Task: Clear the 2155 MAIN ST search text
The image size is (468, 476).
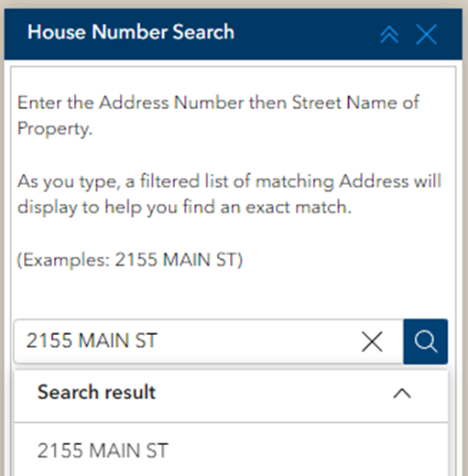Action: click(372, 341)
